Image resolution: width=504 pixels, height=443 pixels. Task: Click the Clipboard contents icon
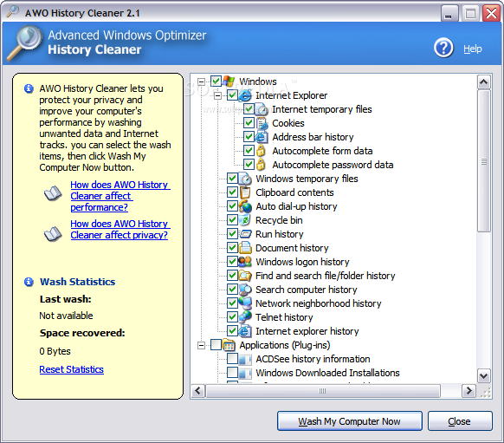click(x=245, y=192)
